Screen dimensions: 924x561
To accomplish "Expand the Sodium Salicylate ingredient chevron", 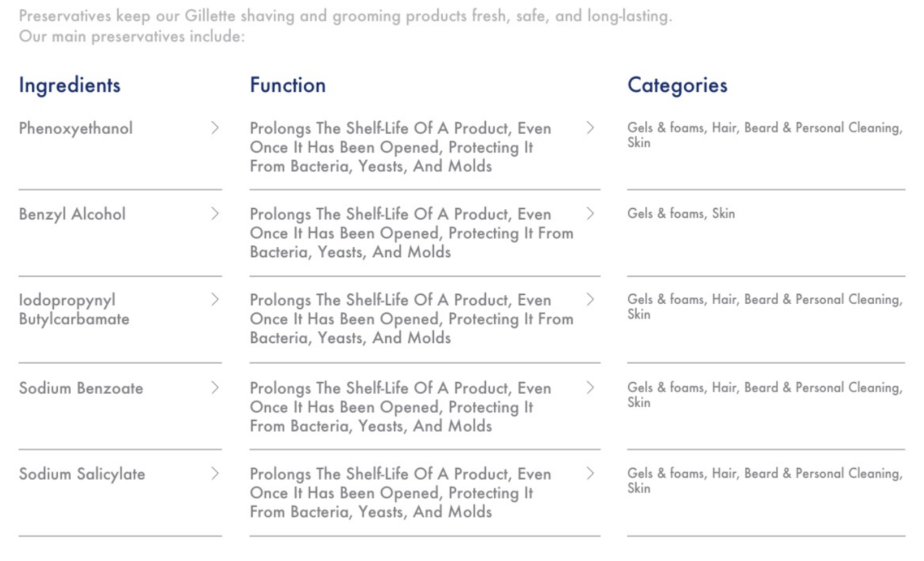I will coord(215,474).
